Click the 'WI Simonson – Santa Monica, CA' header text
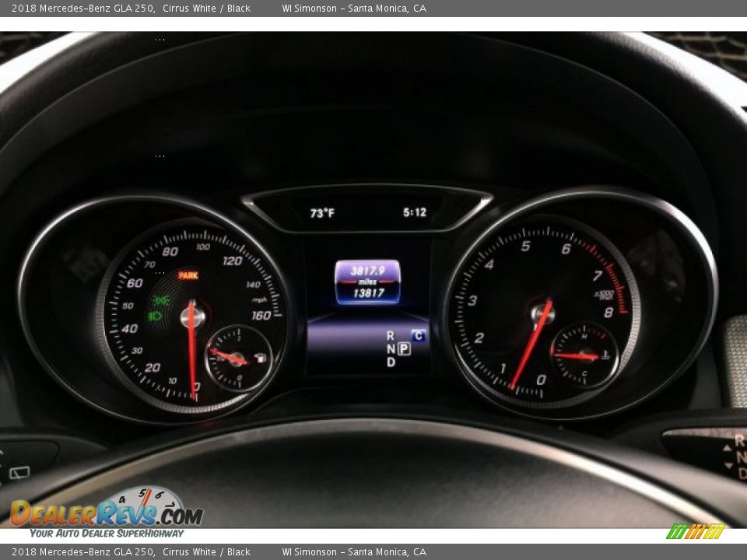The image size is (747, 560). (354, 9)
